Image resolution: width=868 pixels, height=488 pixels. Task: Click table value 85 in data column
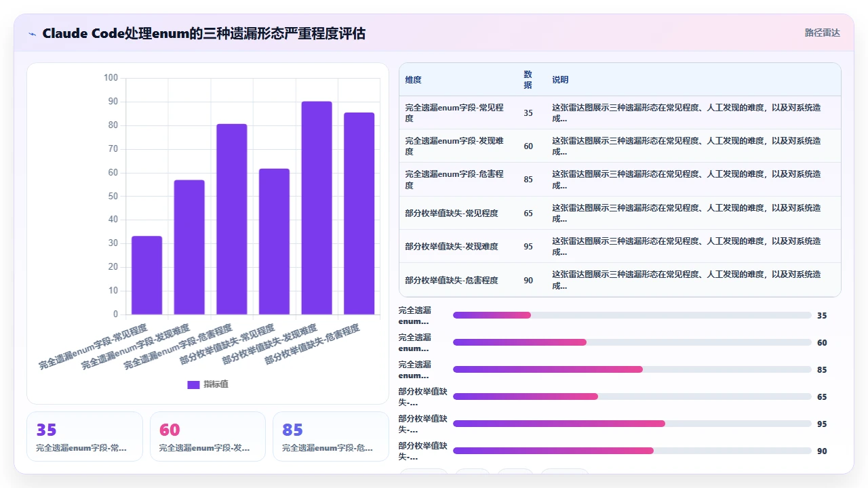pyautogui.click(x=528, y=180)
